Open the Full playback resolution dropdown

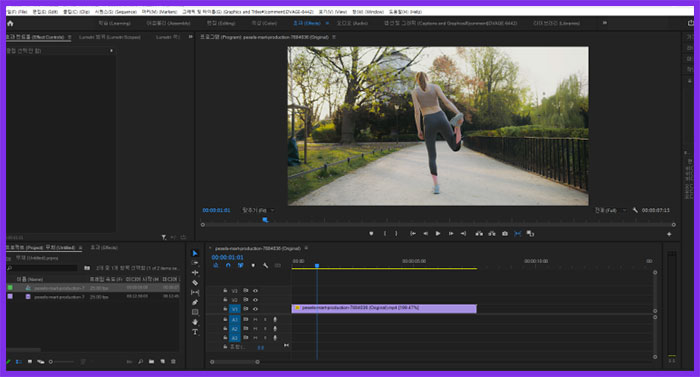coord(610,210)
